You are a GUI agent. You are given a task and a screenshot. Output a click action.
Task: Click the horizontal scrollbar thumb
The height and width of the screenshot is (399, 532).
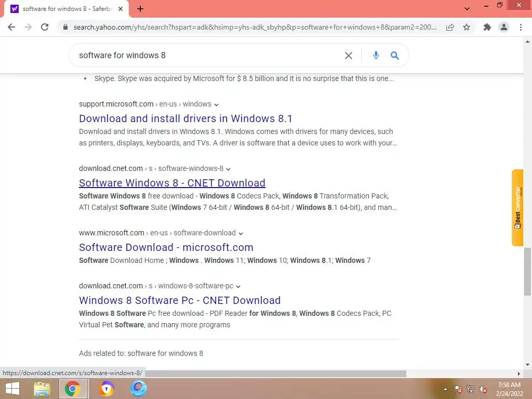pos(275,374)
